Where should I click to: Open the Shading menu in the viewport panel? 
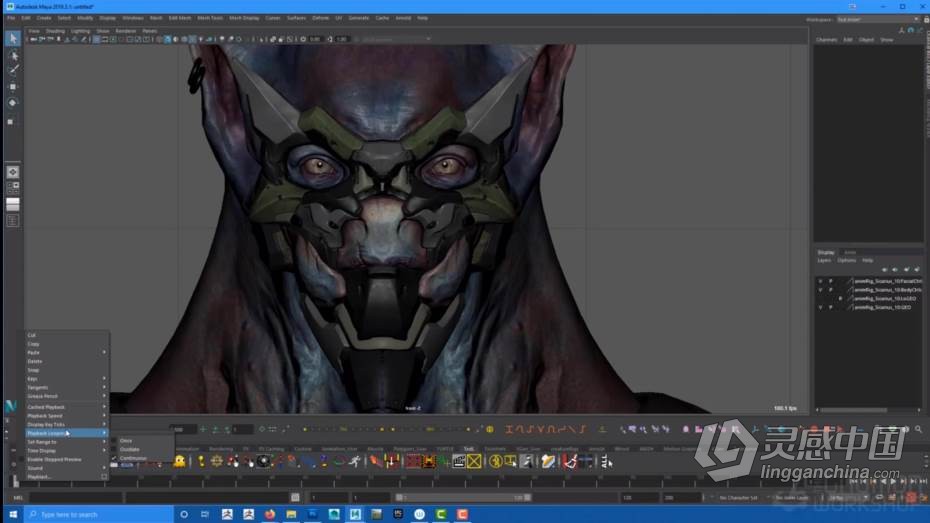click(x=55, y=31)
